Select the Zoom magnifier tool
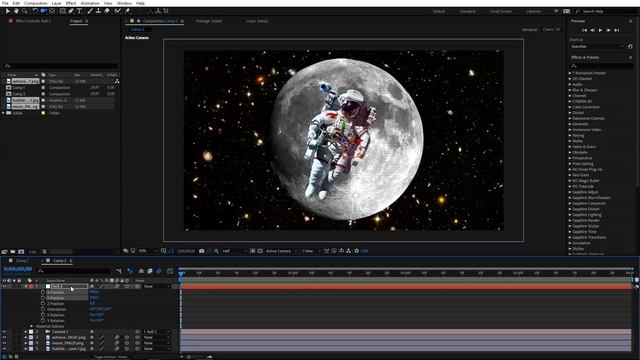 [x=24, y=11]
